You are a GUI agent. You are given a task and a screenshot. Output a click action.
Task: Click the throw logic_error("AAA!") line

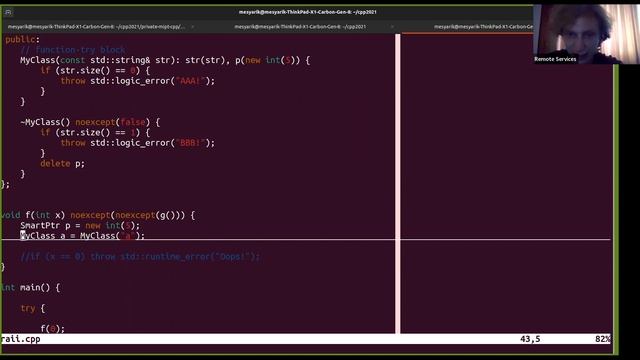pos(138,81)
